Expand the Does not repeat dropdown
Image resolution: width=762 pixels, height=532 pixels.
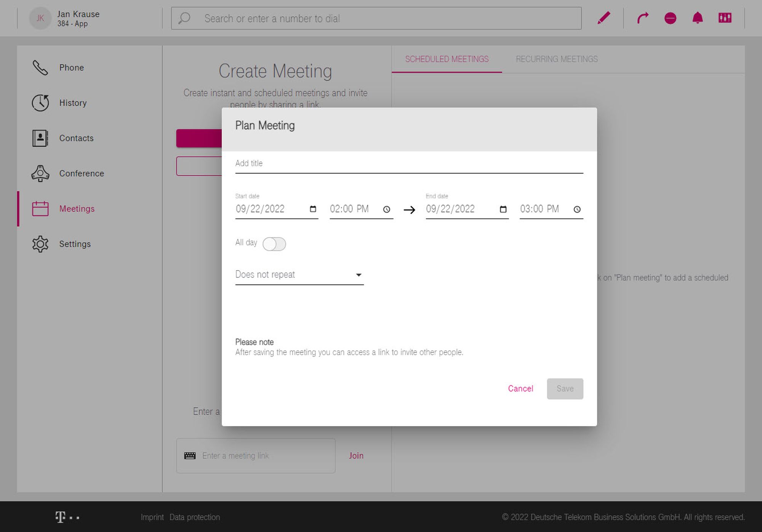(x=299, y=275)
